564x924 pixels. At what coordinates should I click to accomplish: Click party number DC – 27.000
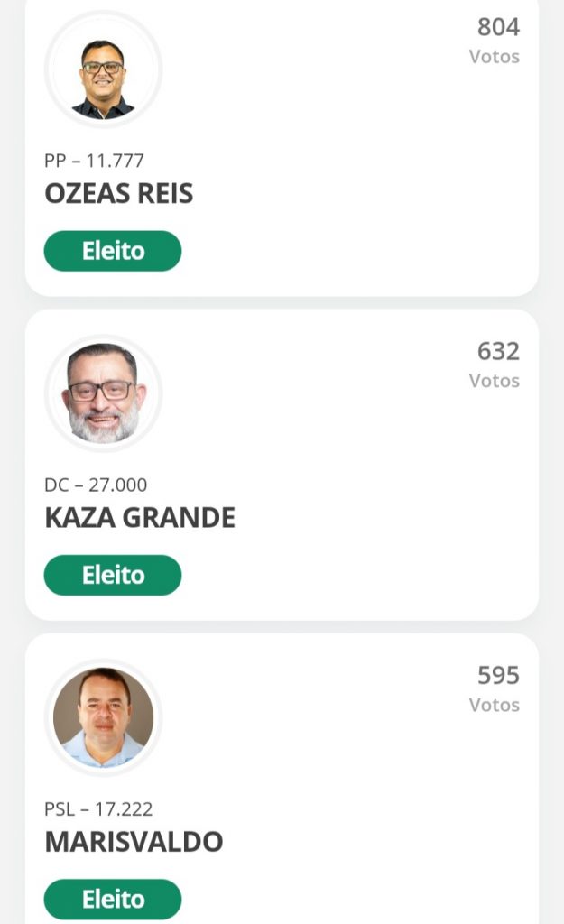tap(96, 485)
